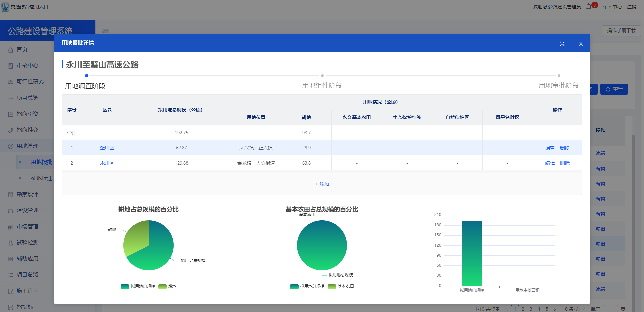Viewport: 644px width, 312px height.
Task: Click the 辅助应用 grid icon
Action: coord(11,259)
